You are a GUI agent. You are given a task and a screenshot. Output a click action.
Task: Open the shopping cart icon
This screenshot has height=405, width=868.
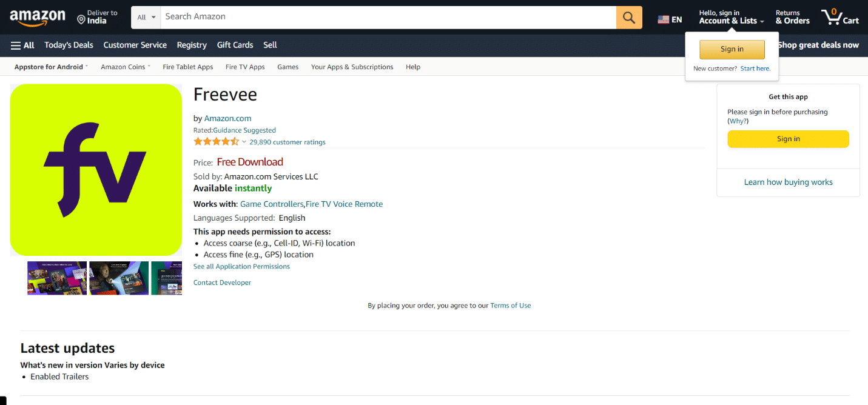pos(840,17)
